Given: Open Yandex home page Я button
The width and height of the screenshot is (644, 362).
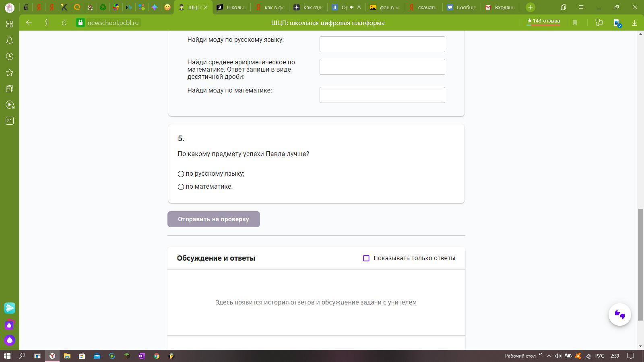Looking at the screenshot, I should click(x=47, y=23).
